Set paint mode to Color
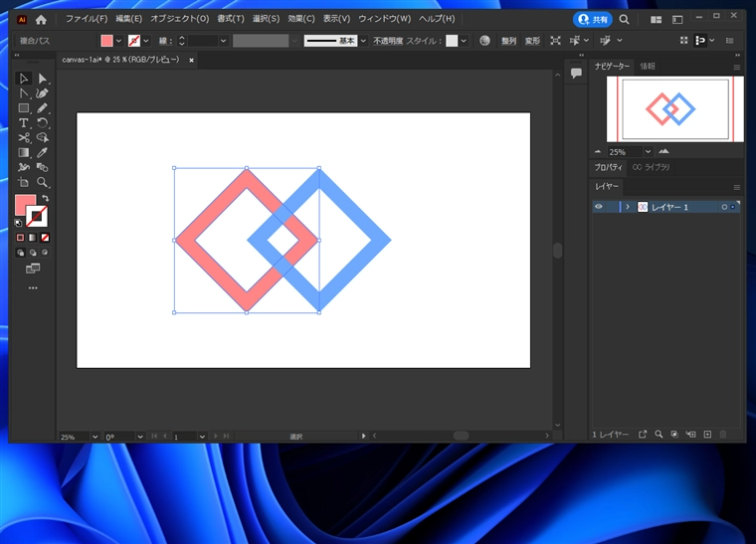The image size is (756, 544). [x=20, y=238]
